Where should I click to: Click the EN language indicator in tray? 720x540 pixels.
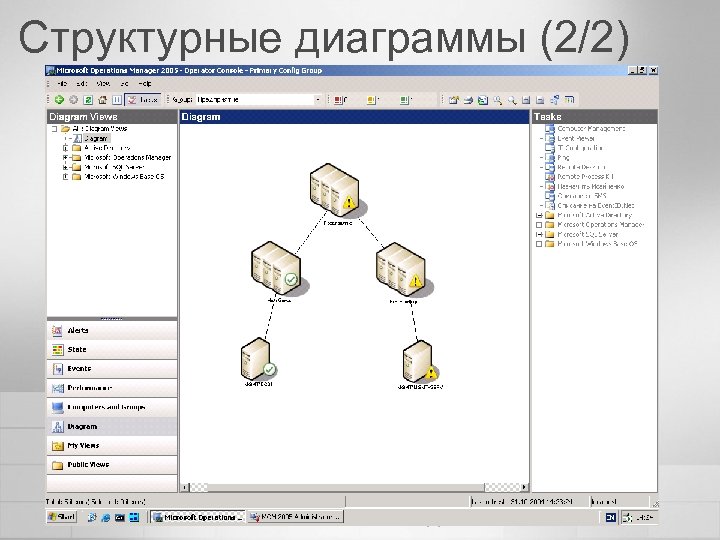click(611, 518)
